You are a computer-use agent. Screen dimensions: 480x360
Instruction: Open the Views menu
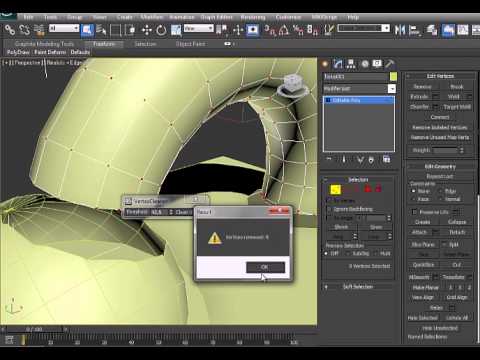pos(99,17)
